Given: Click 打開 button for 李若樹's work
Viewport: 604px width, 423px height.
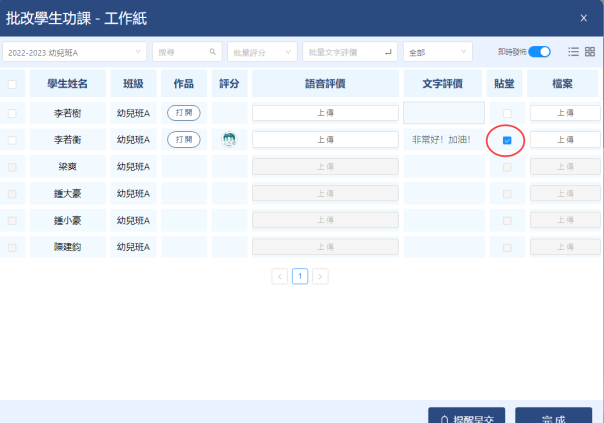Looking at the screenshot, I should point(183,113).
